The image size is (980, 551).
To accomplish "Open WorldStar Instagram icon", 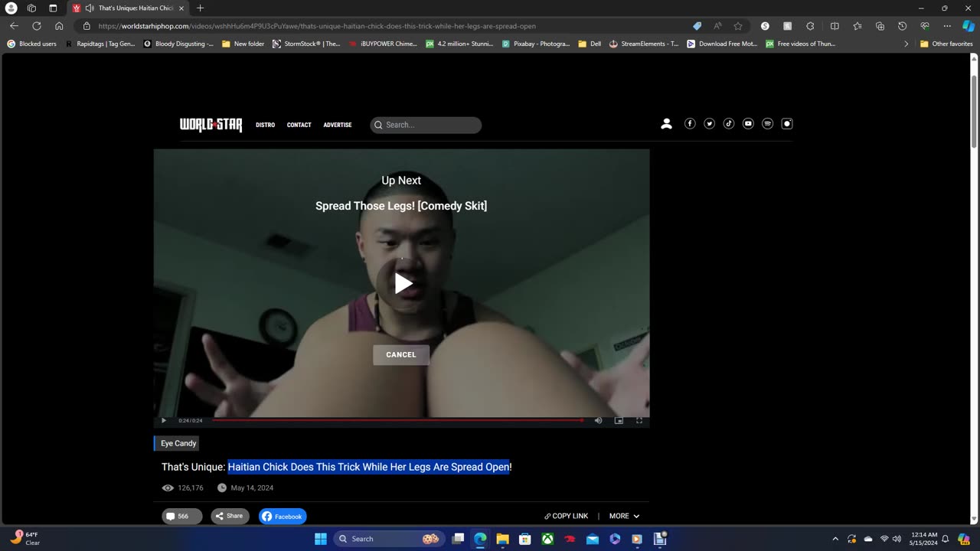I will (x=786, y=124).
